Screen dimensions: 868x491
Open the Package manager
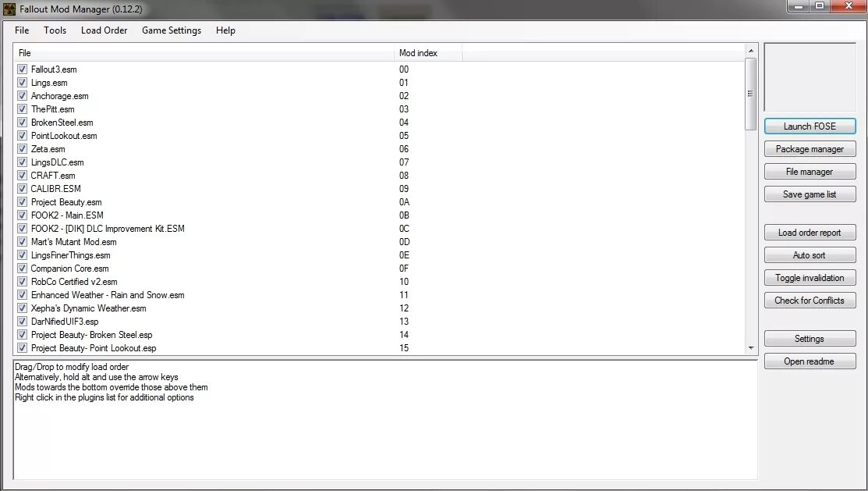[810, 148]
